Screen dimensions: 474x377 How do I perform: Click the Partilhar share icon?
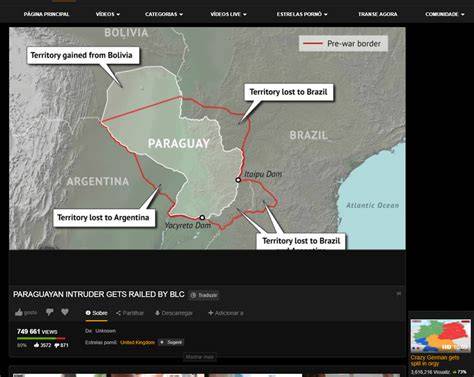click(118, 313)
